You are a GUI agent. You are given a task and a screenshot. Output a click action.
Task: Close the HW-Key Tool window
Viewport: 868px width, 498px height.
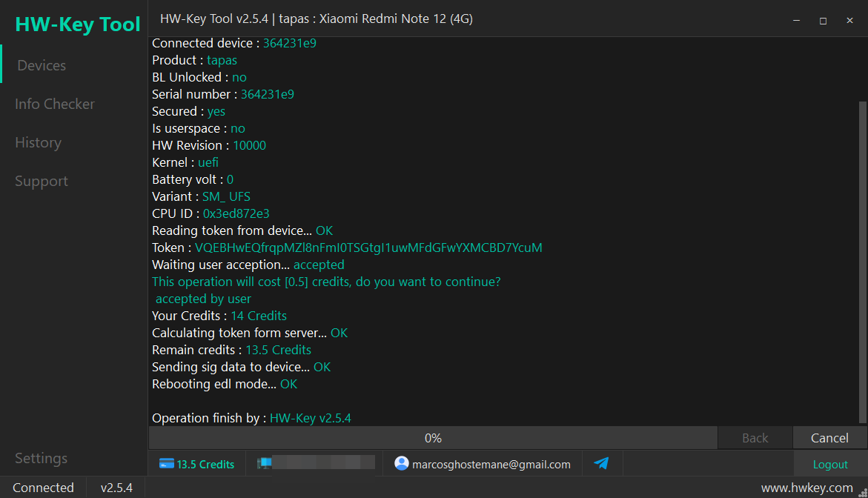(x=849, y=21)
